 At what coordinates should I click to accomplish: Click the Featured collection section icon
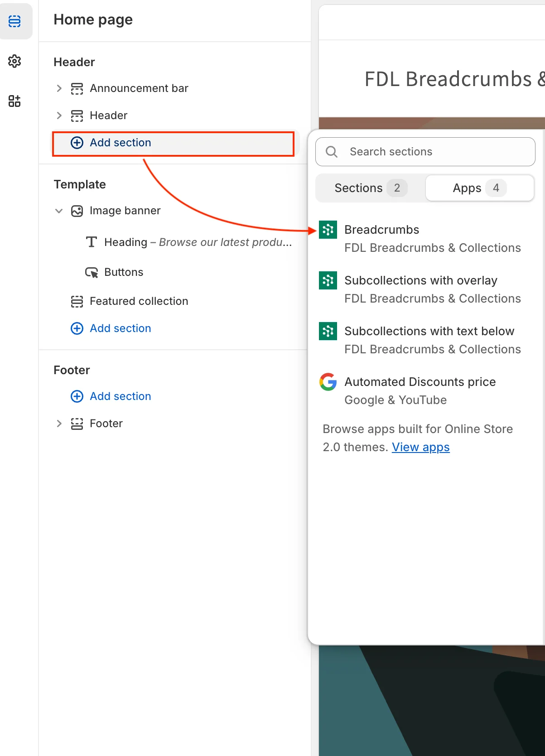point(77,302)
